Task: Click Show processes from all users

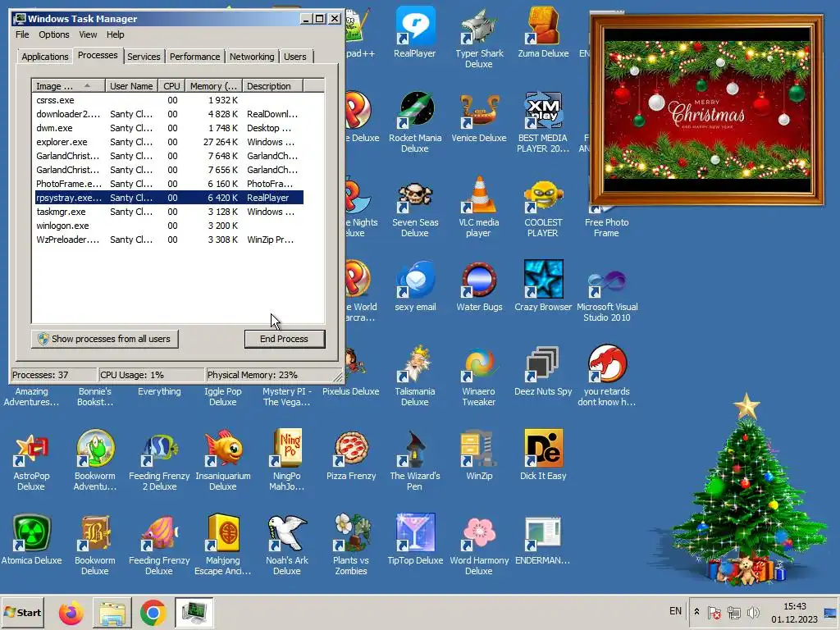Action: coord(104,339)
